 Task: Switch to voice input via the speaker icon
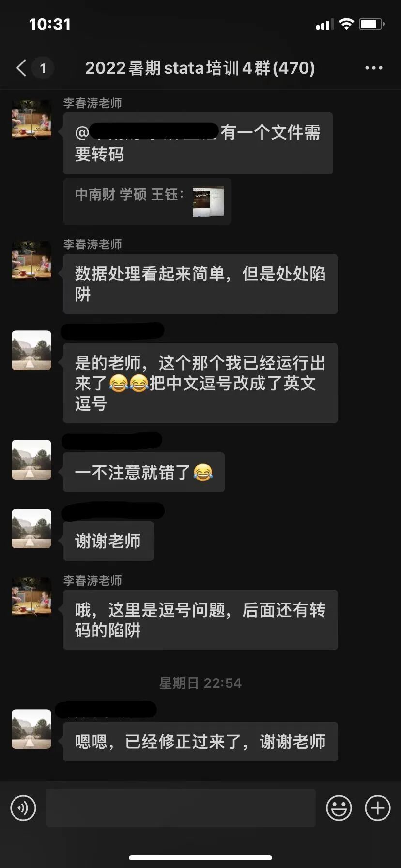click(23, 808)
